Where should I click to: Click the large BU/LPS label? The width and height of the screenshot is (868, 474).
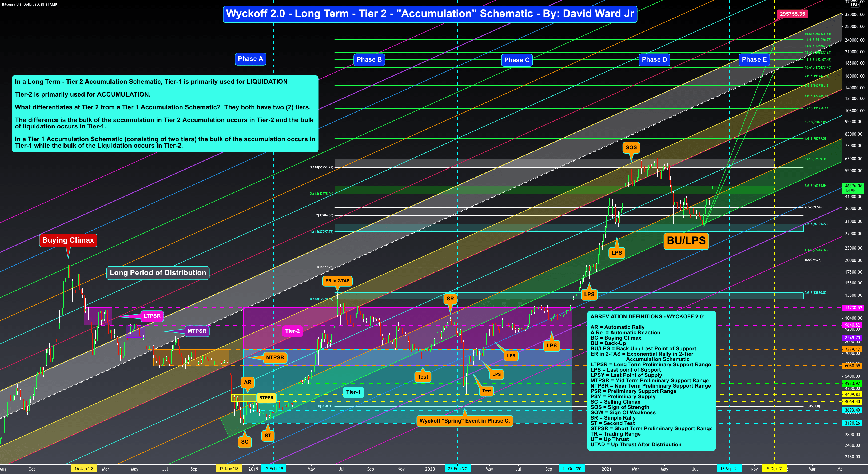[686, 241]
